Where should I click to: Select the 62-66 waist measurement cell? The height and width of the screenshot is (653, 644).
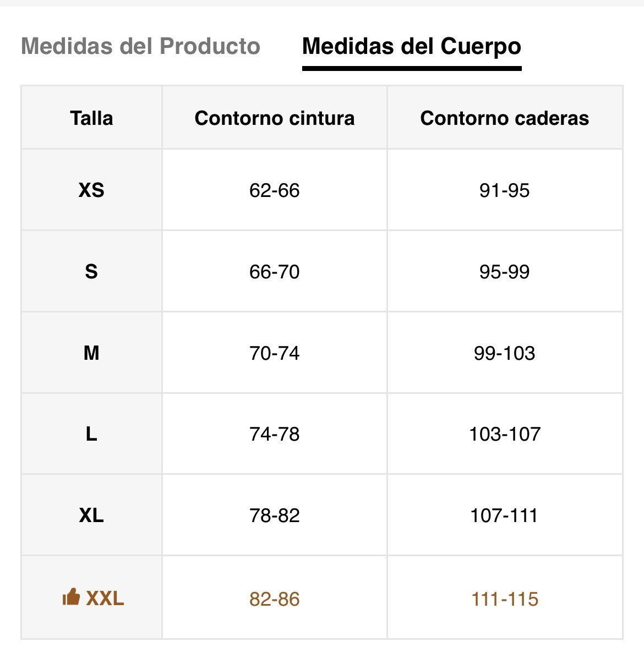(x=275, y=190)
